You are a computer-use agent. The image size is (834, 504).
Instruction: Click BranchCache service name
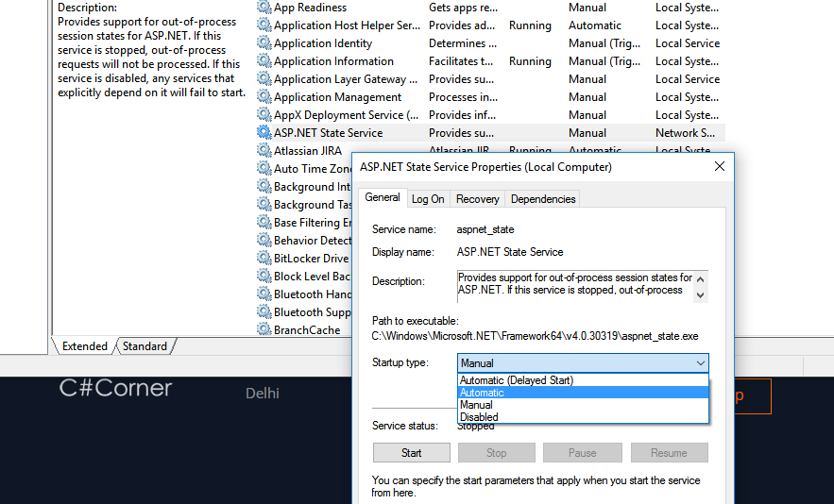(x=307, y=330)
